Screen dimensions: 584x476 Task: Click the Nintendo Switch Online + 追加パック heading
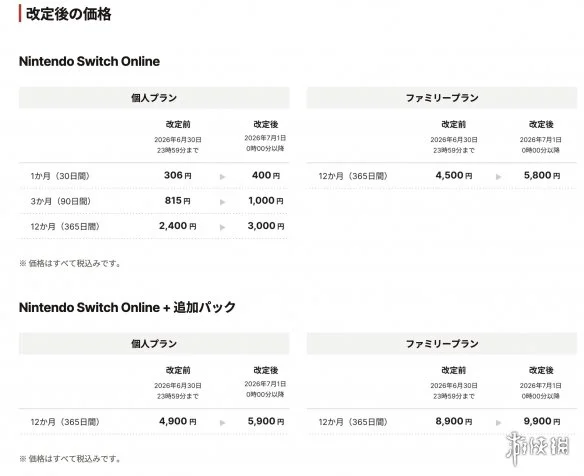(127, 307)
